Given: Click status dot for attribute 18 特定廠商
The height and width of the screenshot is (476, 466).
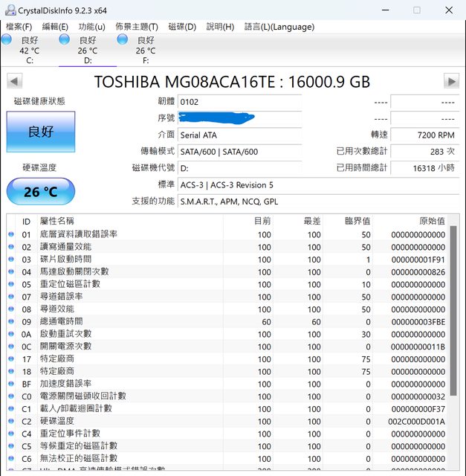Looking at the screenshot, I should coord(11,371).
